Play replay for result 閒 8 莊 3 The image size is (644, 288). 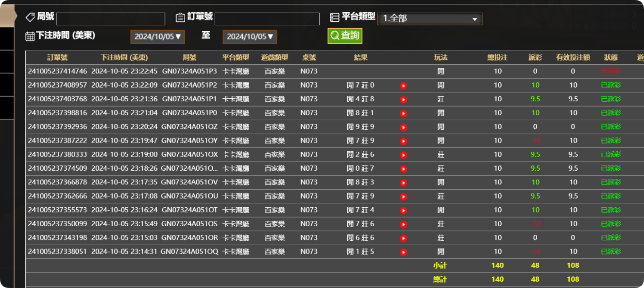click(403, 182)
